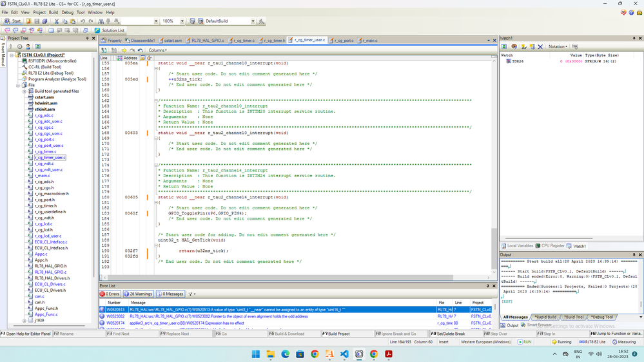Viewport: 644px width, 362px height.
Task: Pin the Project Tree panel
Action: 87,38
